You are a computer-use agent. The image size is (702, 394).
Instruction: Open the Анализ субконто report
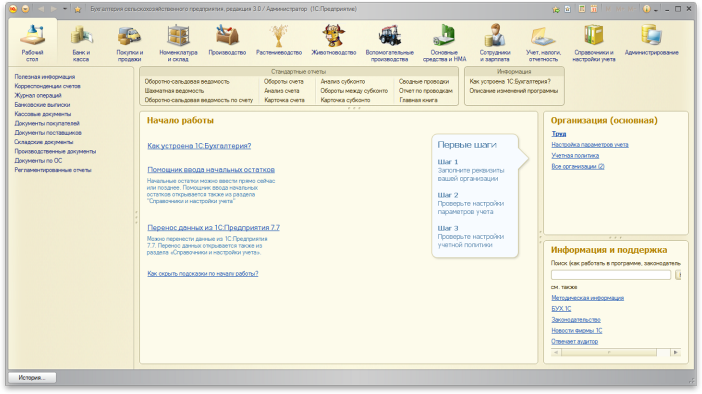[342, 81]
